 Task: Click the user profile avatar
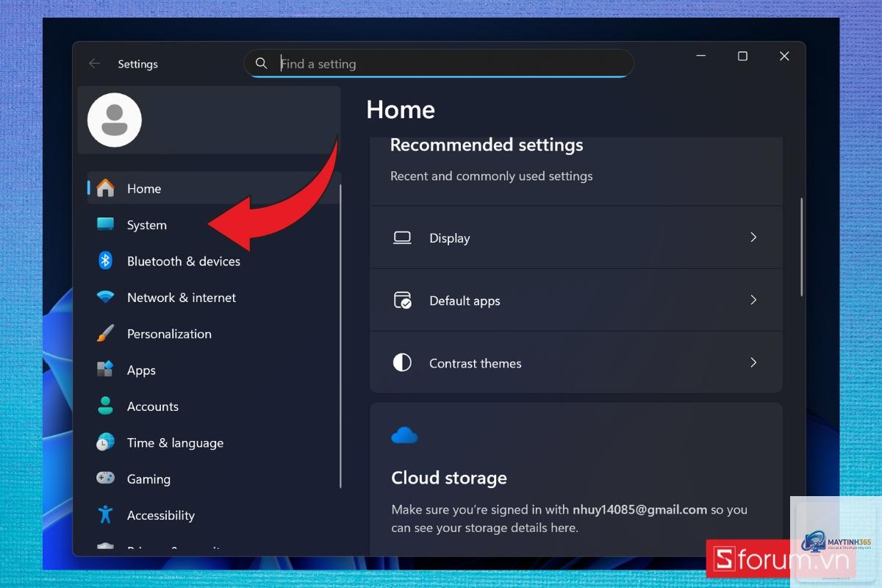(x=115, y=120)
